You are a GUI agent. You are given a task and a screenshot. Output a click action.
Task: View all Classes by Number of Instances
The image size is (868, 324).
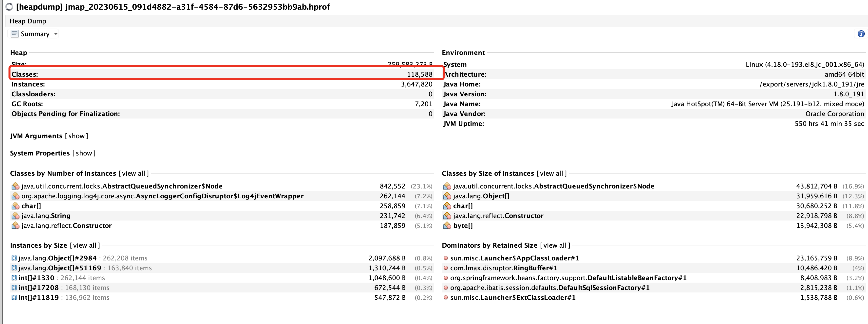(133, 173)
